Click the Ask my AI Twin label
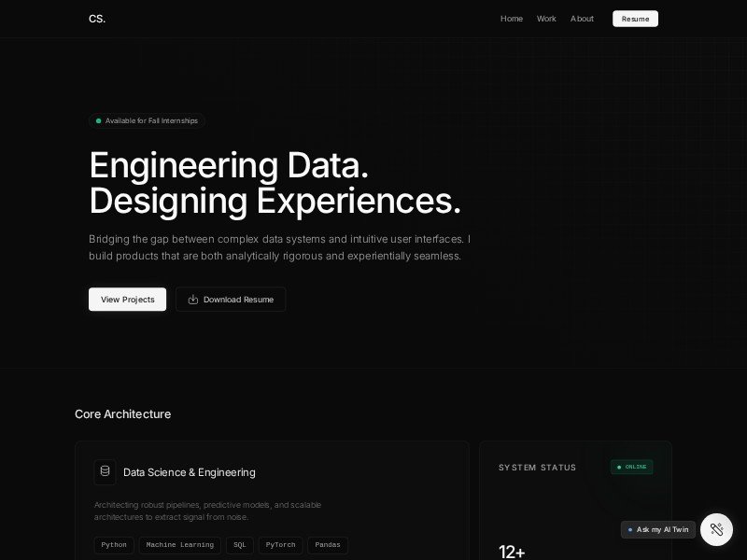 pos(661,529)
